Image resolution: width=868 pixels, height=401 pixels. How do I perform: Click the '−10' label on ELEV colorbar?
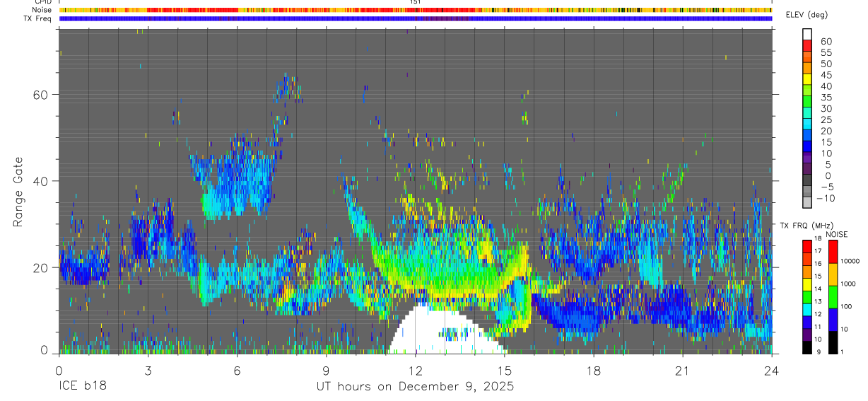coord(826,199)
